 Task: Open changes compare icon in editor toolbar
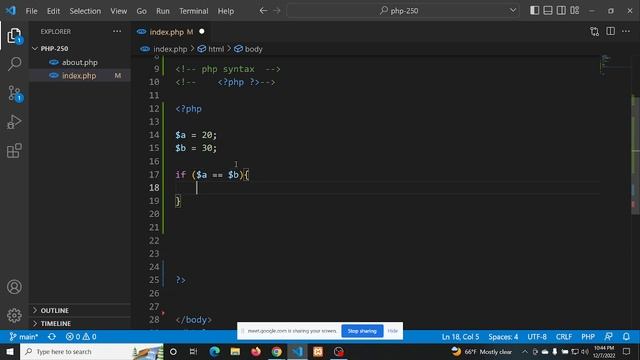pos(594,31)
